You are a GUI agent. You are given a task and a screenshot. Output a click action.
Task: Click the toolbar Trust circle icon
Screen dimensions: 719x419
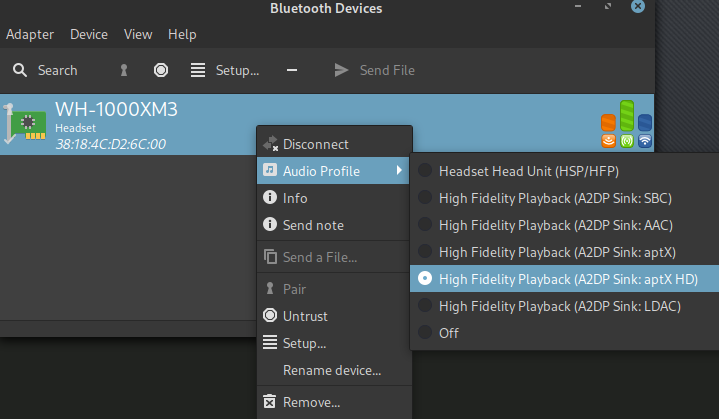click(161, 70)
